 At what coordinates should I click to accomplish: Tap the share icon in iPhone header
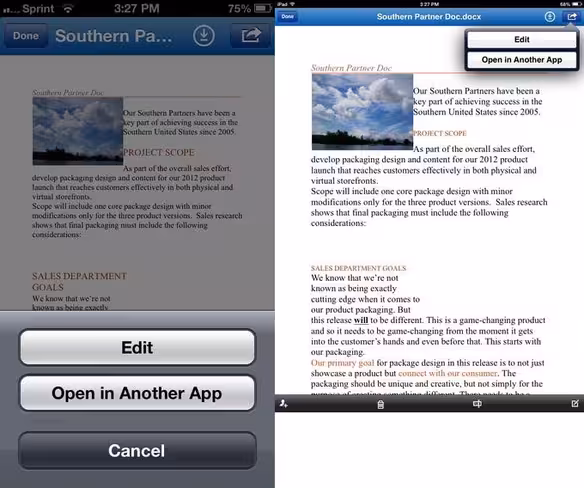(251, 36)
